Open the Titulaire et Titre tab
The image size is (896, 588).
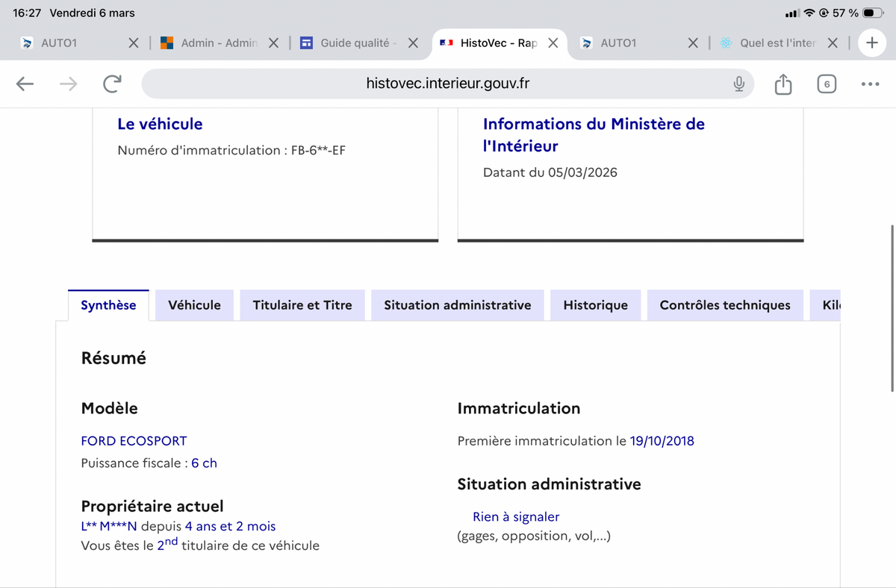click(x=302, y=305)
